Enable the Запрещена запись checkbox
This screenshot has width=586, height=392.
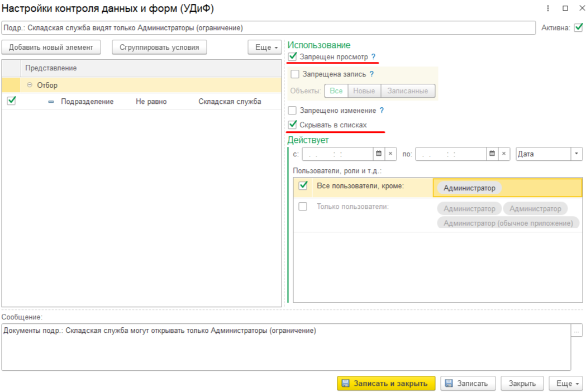pos(295,74)
